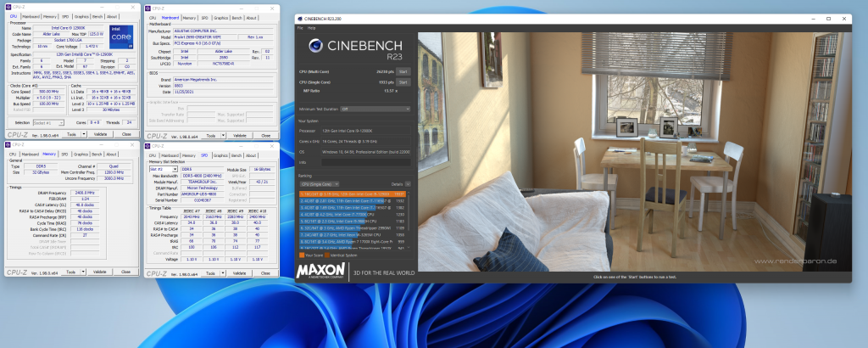The width and height of the screenshot is (868, 348).
Task: Click the Cinebench title bar app icon
Action: pyautogui.click(x=300, y=19)
